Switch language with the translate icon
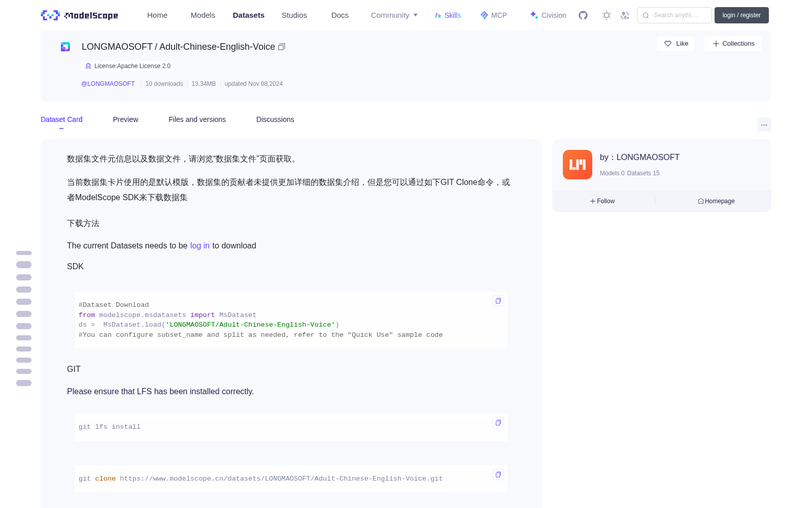The image size is (812, 508). [625, 15]
